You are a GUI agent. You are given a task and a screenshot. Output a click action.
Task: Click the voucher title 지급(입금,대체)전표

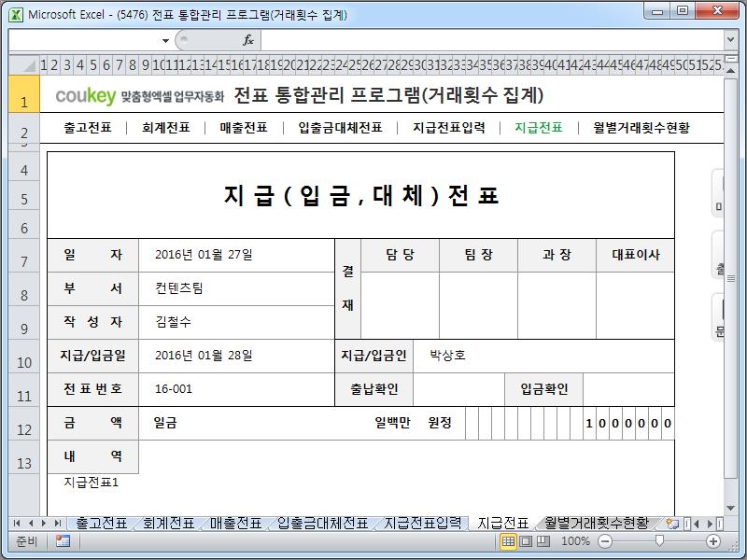click(x=361, y=196)
